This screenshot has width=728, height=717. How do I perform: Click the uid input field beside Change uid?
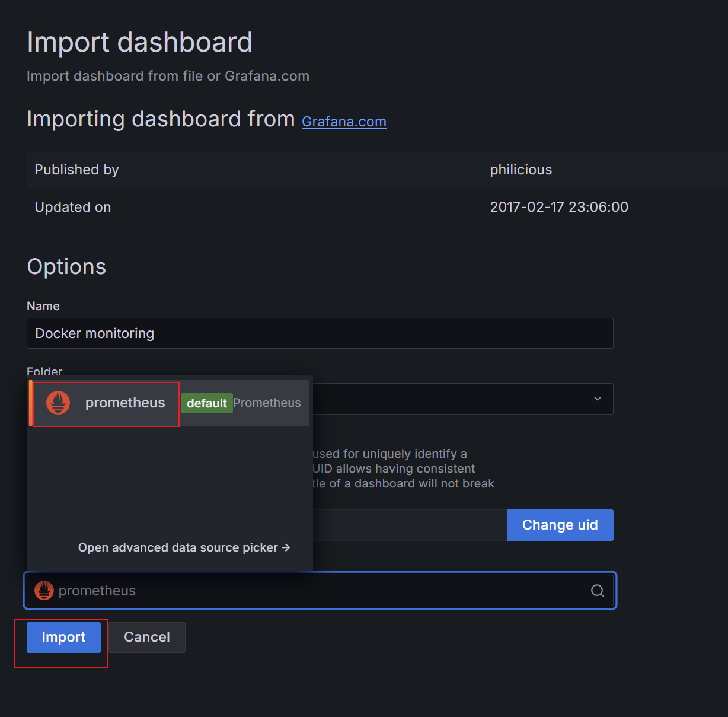coord(410,525)
